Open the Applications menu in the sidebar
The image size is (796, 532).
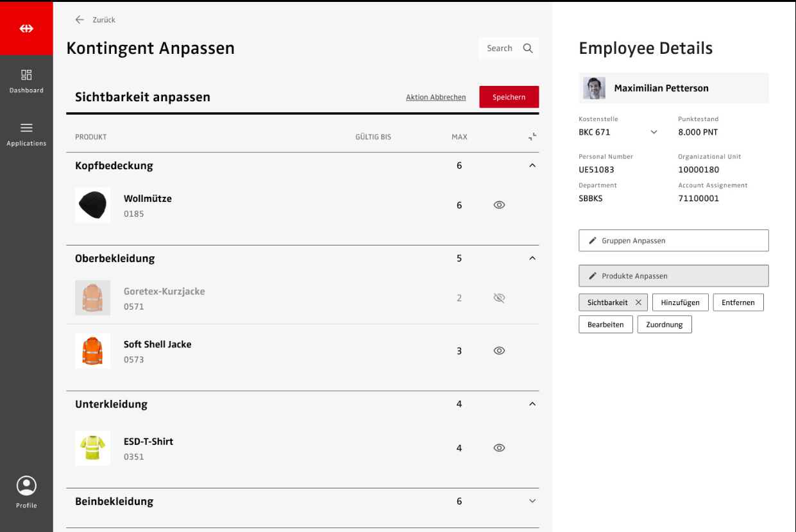pos(26,134)
